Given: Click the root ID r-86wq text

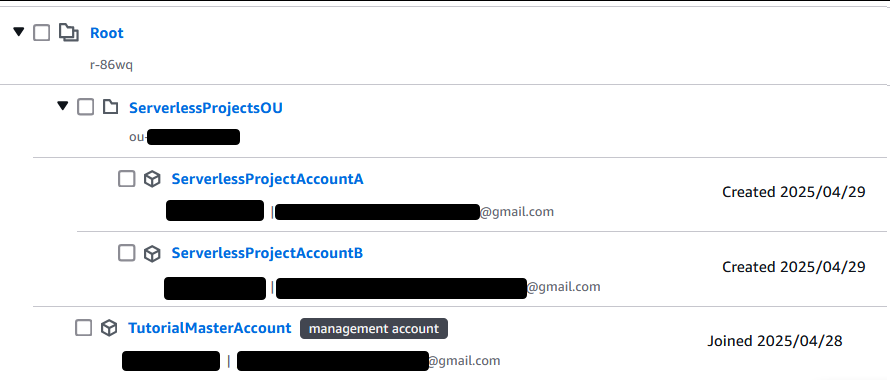Looking at the screenshot, I should [x=111, y=64].
